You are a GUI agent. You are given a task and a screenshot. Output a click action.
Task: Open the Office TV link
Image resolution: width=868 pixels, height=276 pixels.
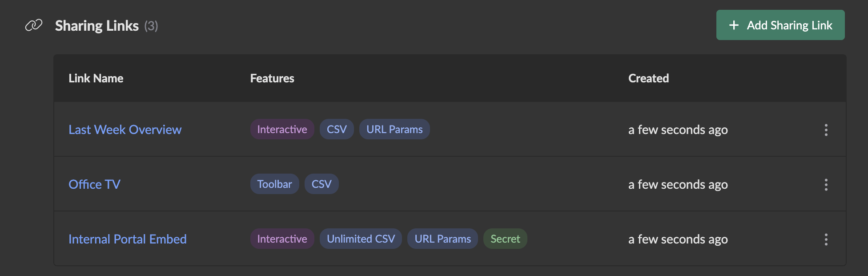[94, 184]
